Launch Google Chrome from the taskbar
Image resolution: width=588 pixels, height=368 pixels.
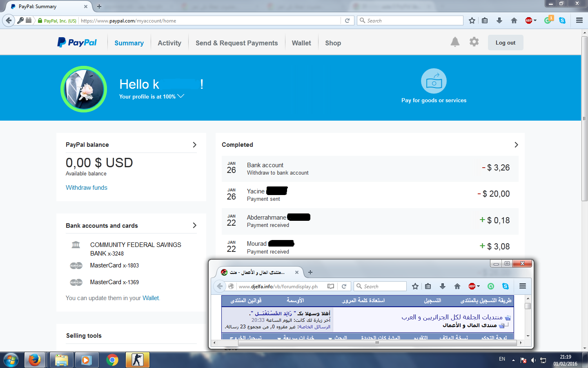coord(112,360)
